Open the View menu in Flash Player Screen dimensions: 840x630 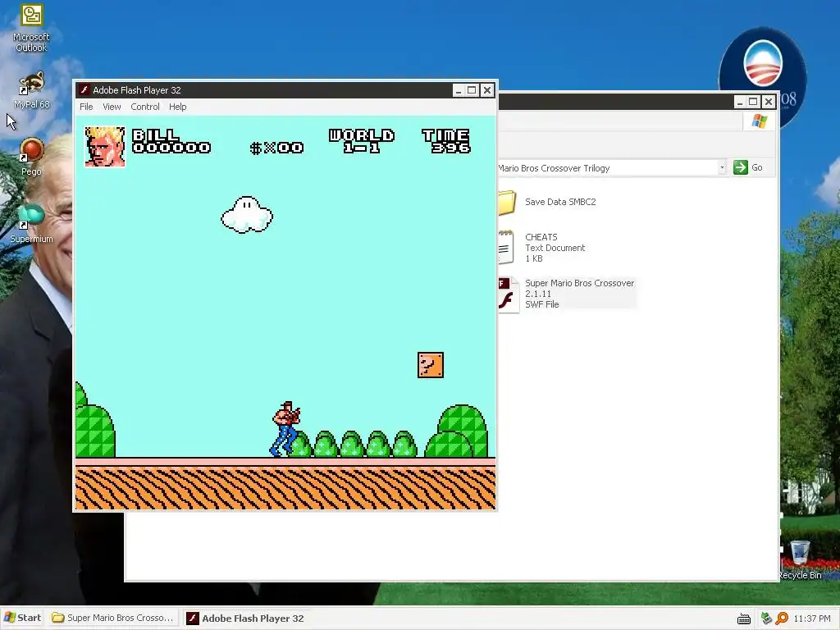click(x=112, y=107)
